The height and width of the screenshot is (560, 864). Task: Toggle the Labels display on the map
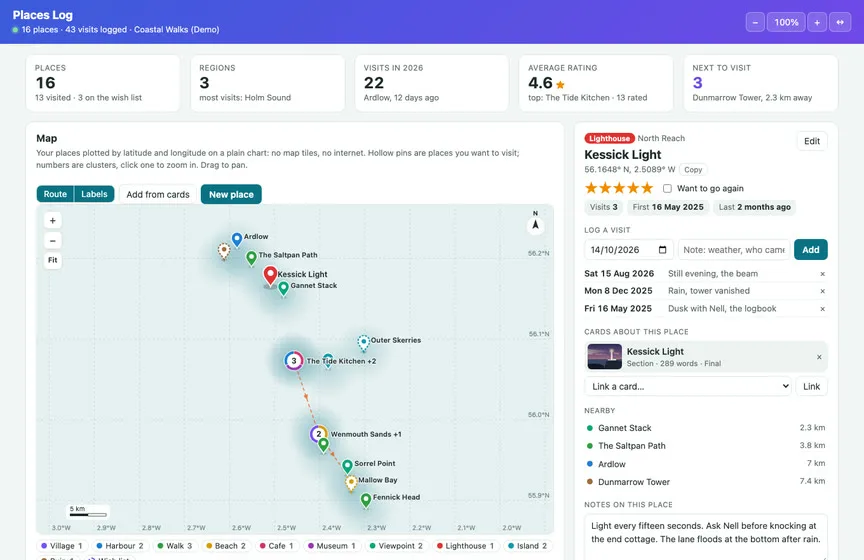click(94, 194)
